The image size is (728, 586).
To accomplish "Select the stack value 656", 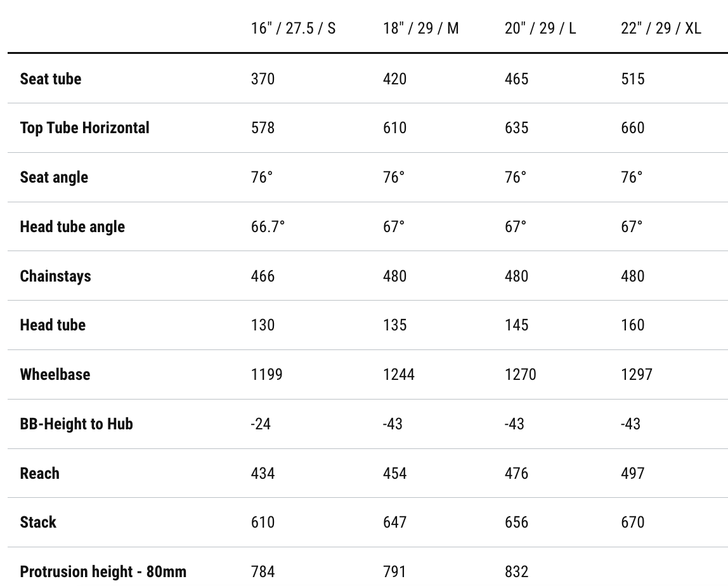I will [x=516, y=522].
